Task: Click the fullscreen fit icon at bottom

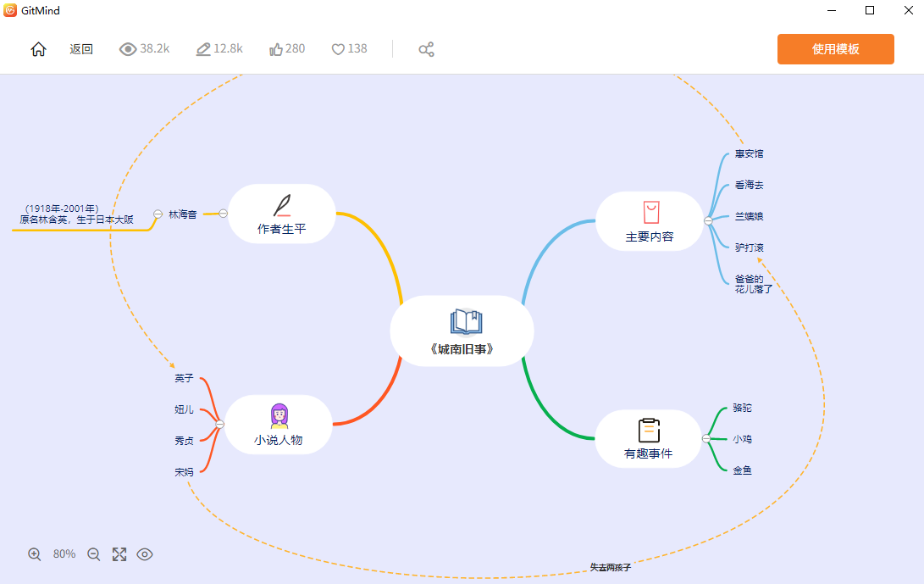Action: click(119, 553)
